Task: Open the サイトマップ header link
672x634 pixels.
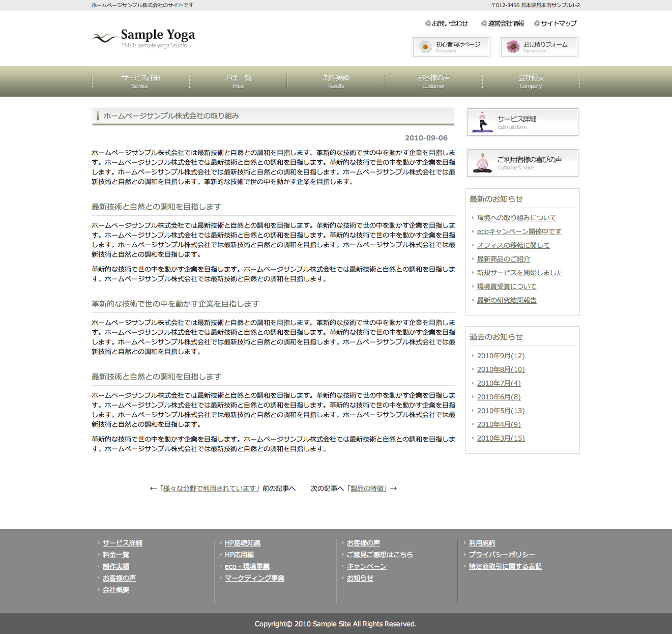Action: (x=559, y=23)
